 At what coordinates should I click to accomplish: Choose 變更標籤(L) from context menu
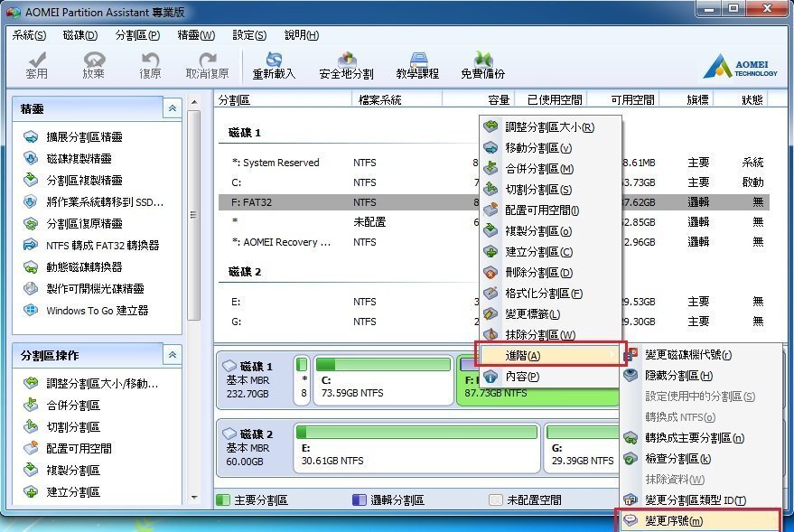tap(550, 313)
